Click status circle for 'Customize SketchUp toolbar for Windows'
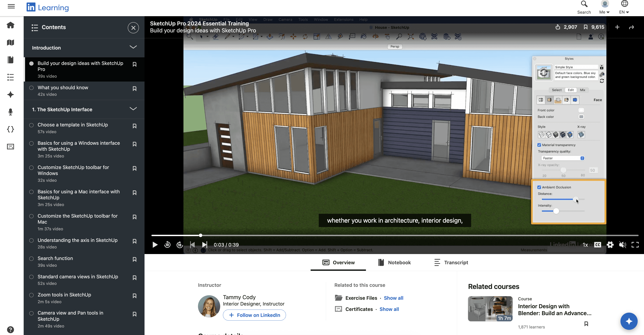Image resolution: width=644 pixels, height=335 pixels. tap(31, 167)
